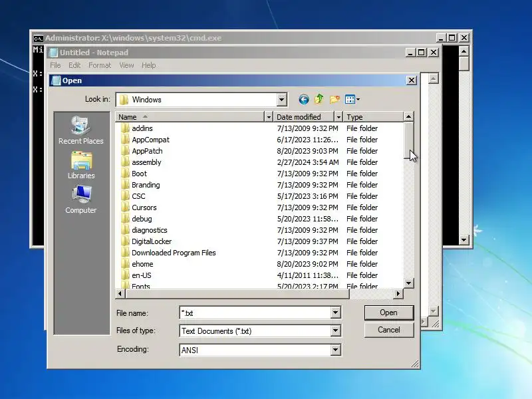
Task: Click the file list scroll-up arrow
Action: pyautogui.click(x=408, y=117)
